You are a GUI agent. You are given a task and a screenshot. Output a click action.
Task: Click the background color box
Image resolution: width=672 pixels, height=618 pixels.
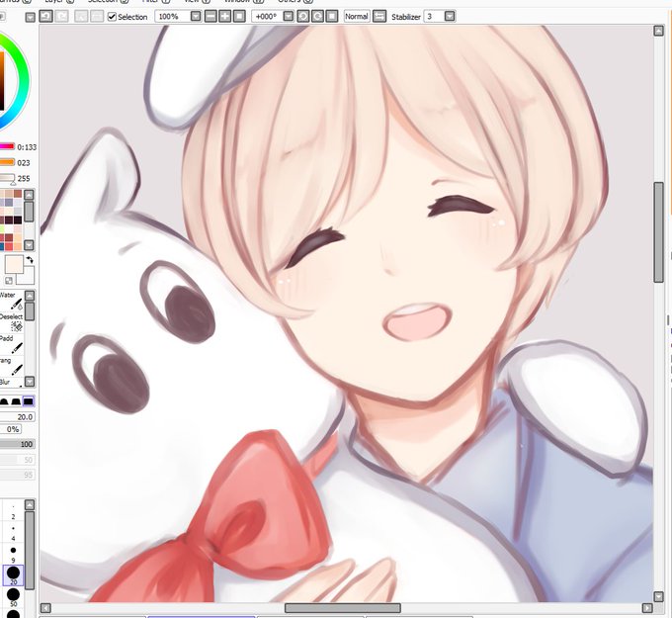(x=28, y=278)
